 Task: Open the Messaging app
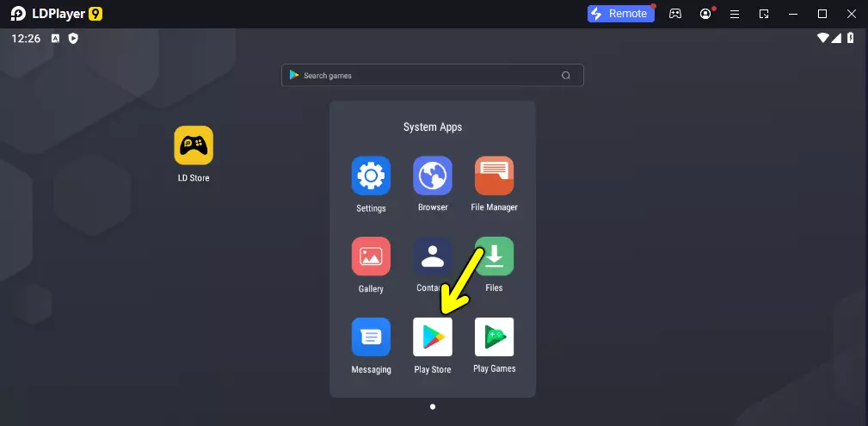371,336
